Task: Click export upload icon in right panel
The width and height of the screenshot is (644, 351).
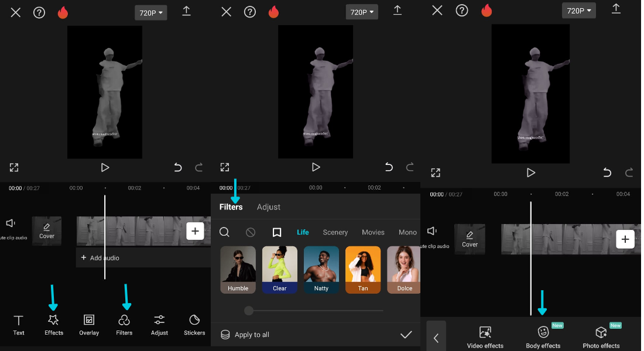Action: pyautogui.click(x=616, y=9)
